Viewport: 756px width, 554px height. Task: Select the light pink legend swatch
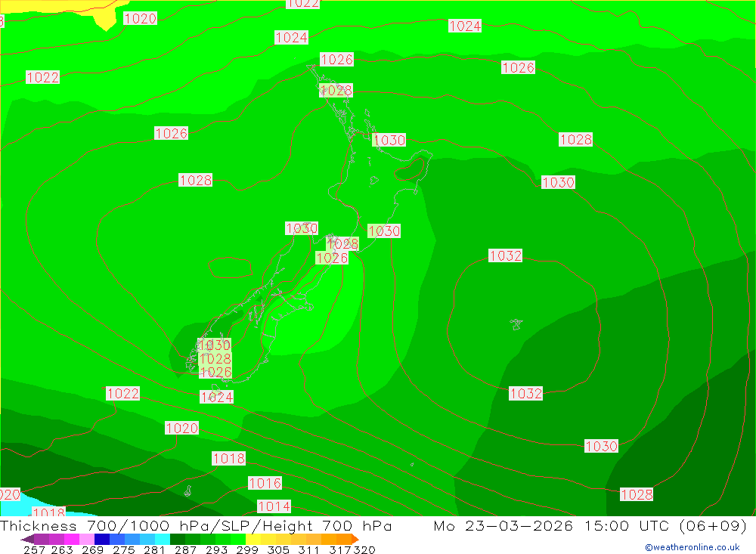pos(87,539)
